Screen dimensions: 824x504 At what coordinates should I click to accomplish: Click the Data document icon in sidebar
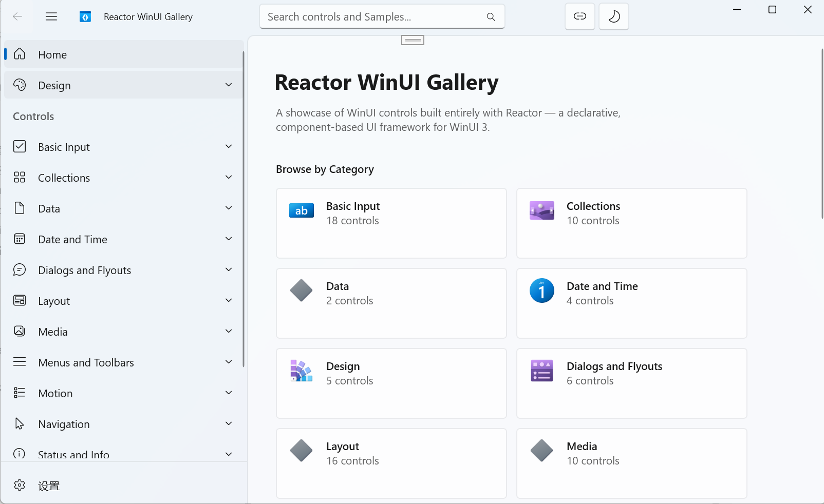(x=20, y=208)
